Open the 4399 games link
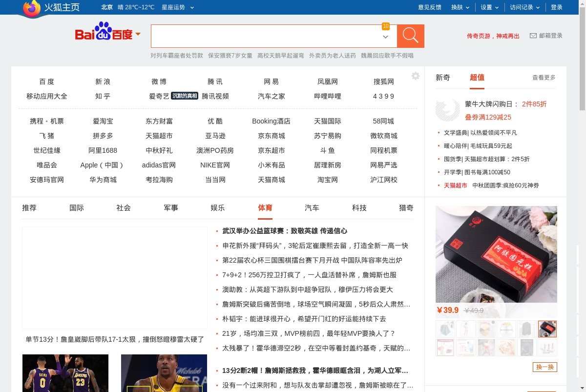The image size is (586, 392). pyautogui.click(x=384, y=96)
